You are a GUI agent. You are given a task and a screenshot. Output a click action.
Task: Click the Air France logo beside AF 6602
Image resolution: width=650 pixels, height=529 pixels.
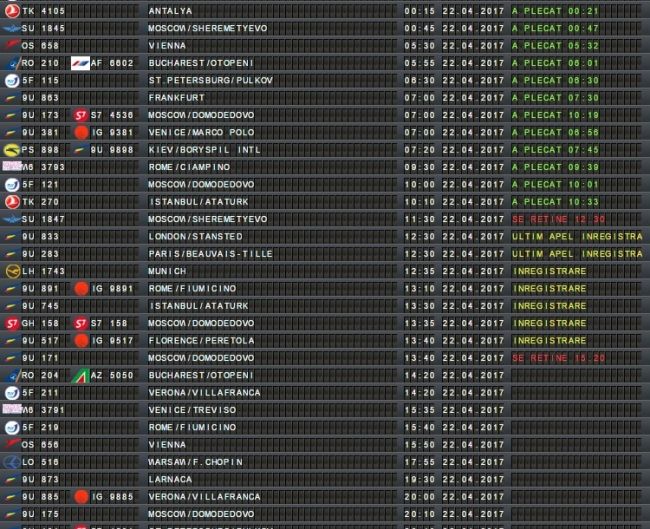coord(80,63)
